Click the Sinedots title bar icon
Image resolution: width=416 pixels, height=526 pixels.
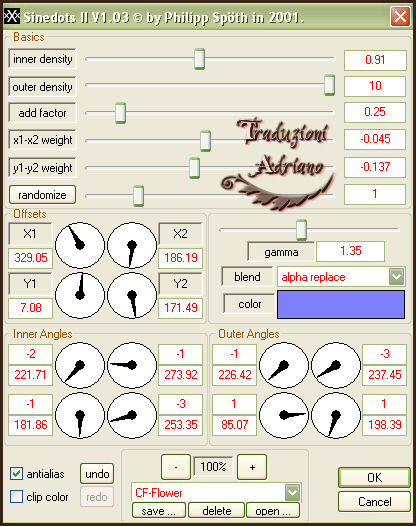coord(11,16)
